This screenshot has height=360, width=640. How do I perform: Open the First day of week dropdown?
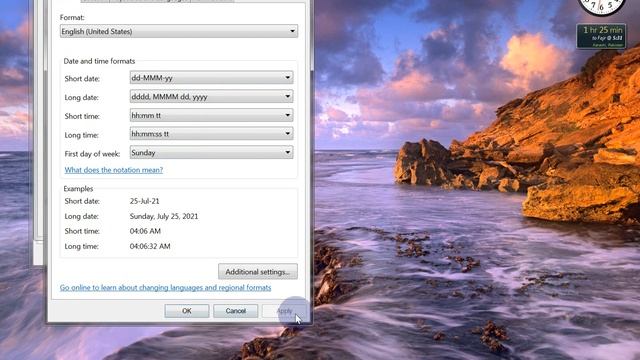(211, 153)
